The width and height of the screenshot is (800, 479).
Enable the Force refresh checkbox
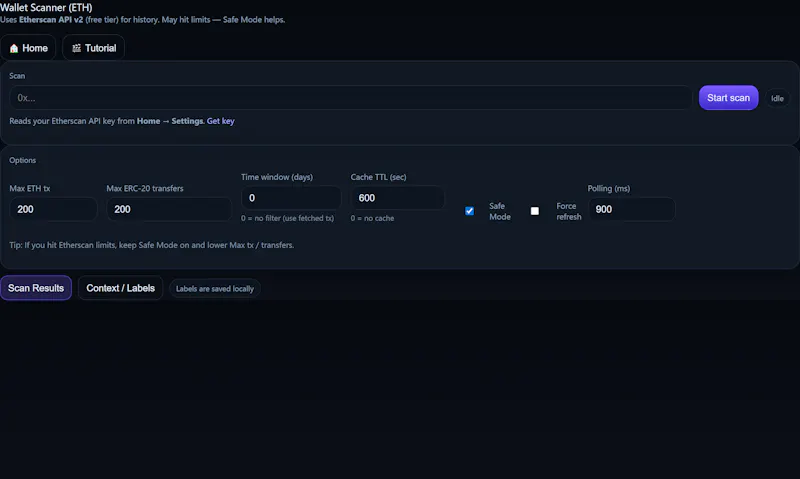point(535,211)
